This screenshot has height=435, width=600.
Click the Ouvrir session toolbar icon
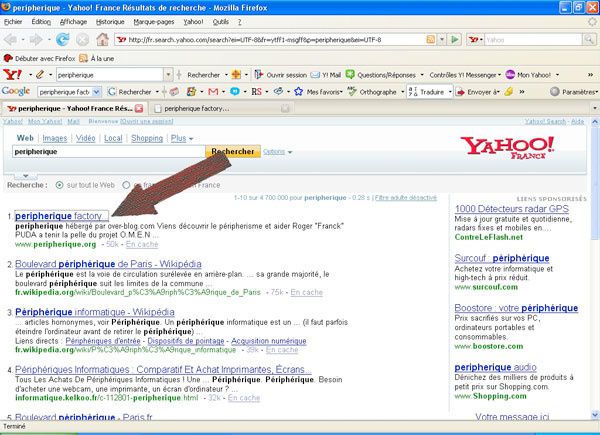tap(259, 75)
